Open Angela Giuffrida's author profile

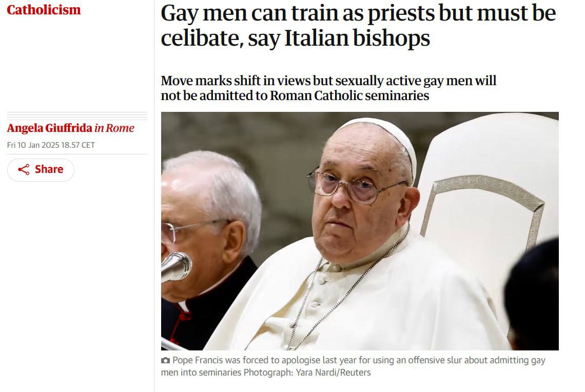pyautogui.click(x=50, y=128)
